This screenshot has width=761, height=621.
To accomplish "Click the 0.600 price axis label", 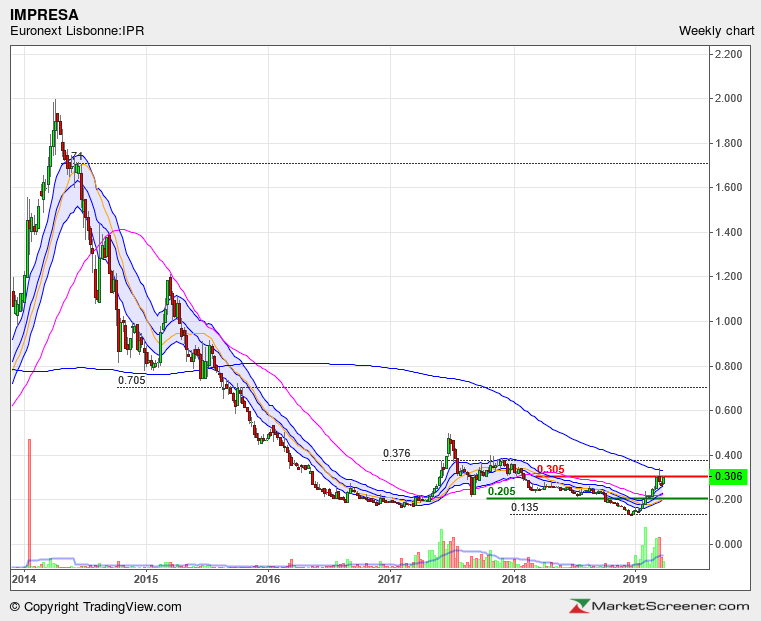I will coord(728,410).
